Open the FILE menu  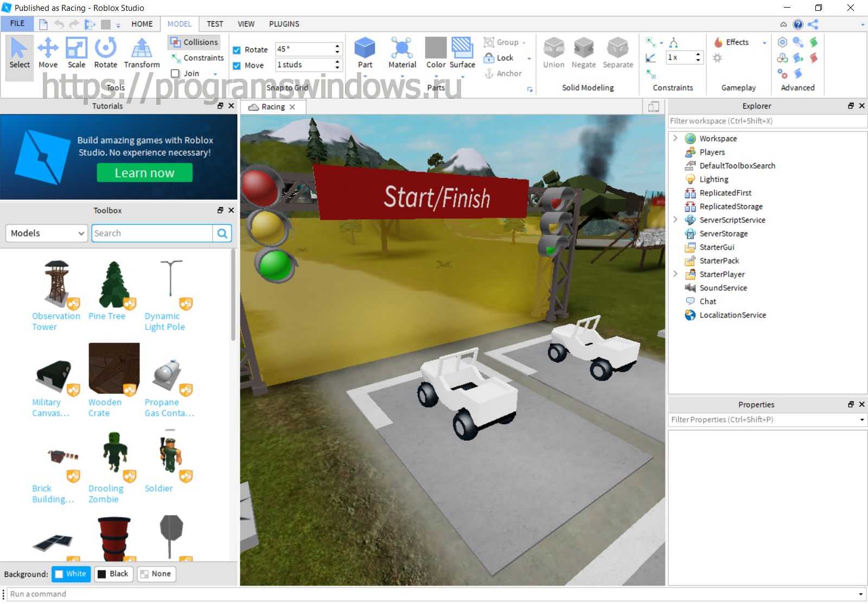(x=17, y=23)
